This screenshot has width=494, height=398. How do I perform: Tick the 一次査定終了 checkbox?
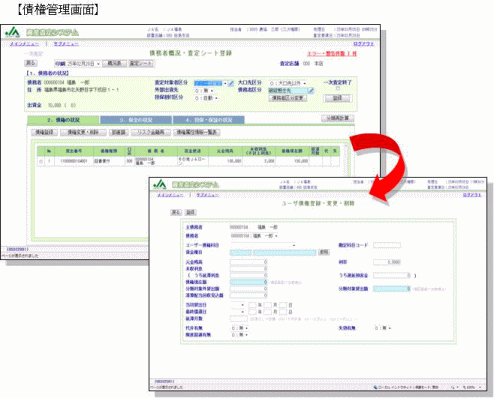338,89
